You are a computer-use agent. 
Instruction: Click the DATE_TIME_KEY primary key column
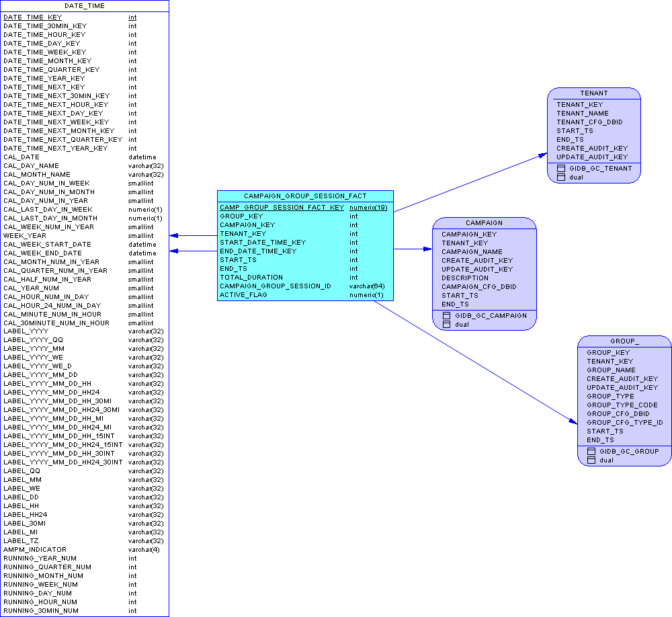(x=32, y=17)
